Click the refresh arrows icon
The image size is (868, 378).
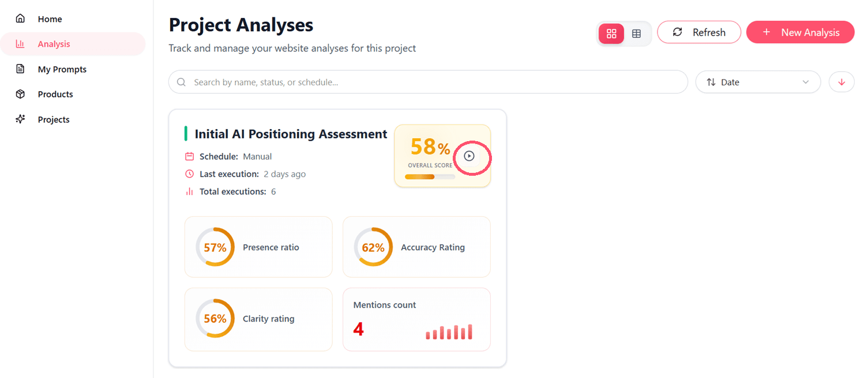coord(678,32)
